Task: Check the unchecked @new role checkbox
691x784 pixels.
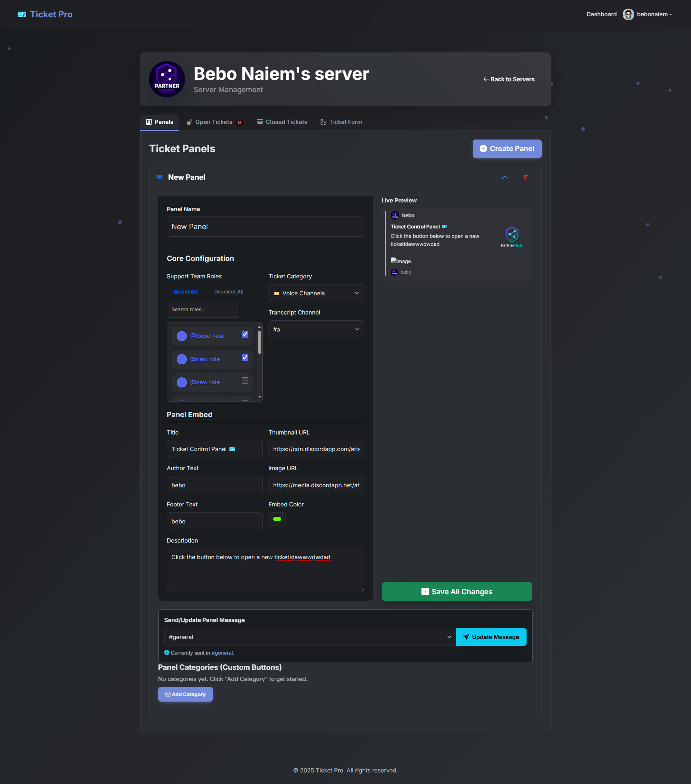Action: [x=245, y=381]
